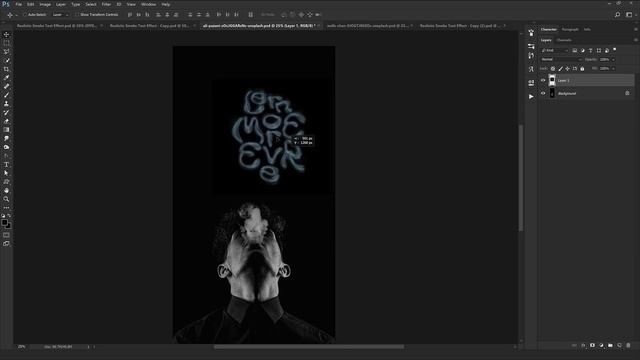
Task: Enable the Auto-Select checkbox
Action: pyautogui.click(x=25, y=15)
